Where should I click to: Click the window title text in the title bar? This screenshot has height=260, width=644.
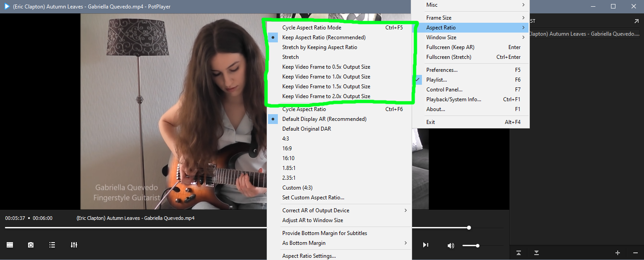[x=92, y=7]
